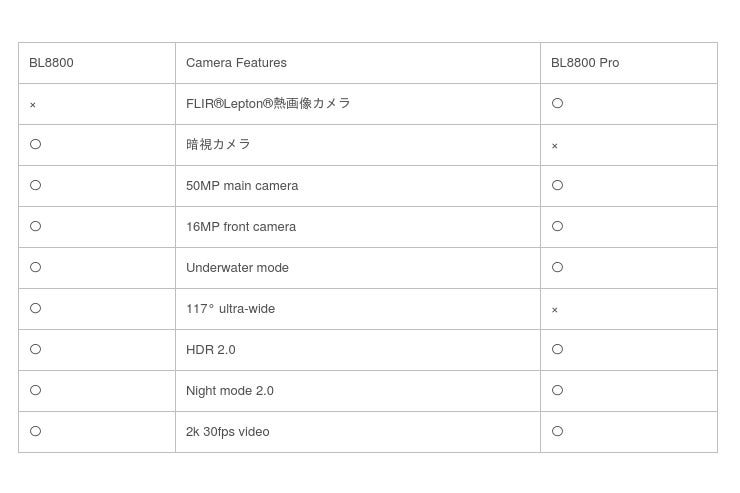Image resolution: width=740 pixels, height=493 pixels.
Task: Click BL8800 circle in 暗視カメラ row
Action: (35, 144)
